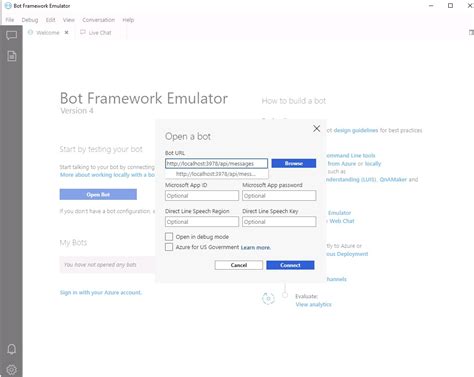The image size is (474, 377).
Task: Open settings gear in sidebar
Action: tap(12, 370)
